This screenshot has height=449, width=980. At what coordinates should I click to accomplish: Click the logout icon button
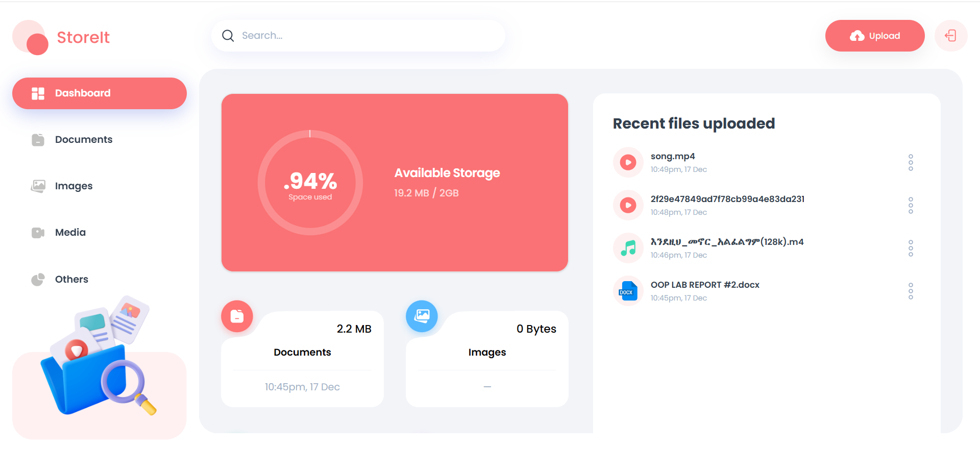(950, 36)
